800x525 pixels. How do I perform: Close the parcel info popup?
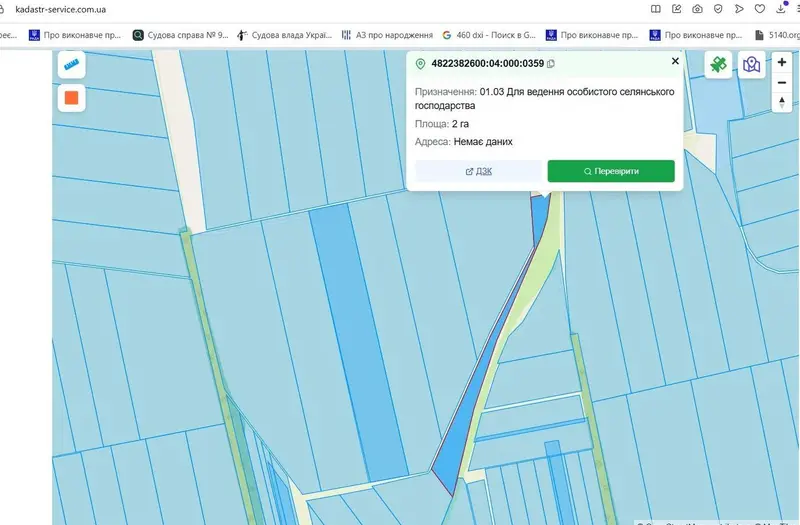tap(675, 61)
